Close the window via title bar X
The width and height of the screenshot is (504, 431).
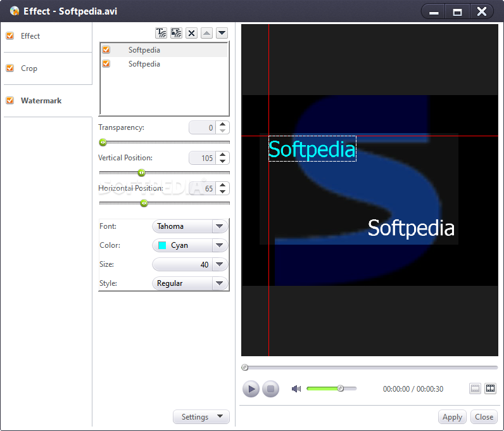click(x=481, y=12)
